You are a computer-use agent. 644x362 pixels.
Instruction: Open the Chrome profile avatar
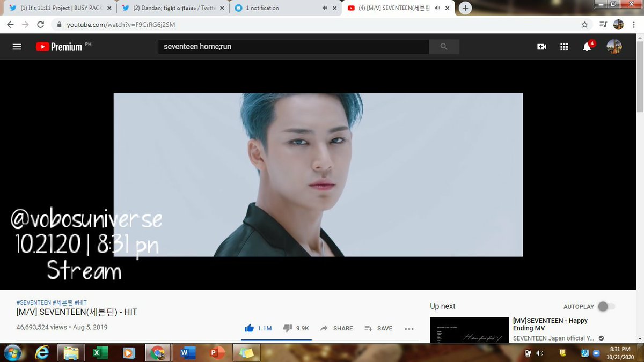click(618, 25)
